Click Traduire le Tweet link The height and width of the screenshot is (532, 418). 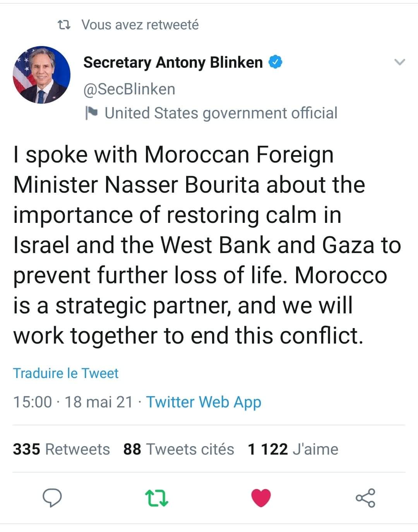66,373
